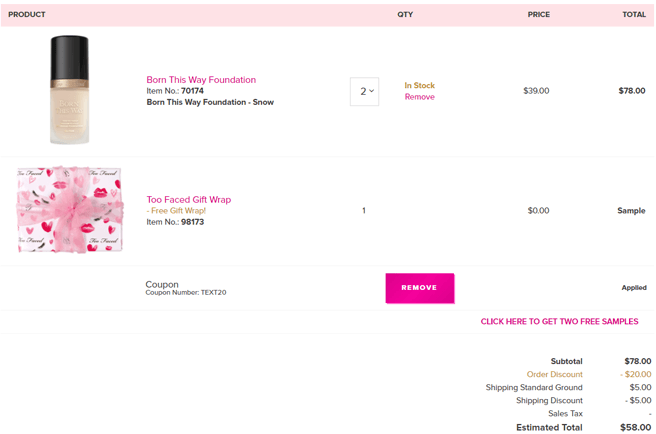Click item number 98173
Image resolution: width=656 pixels, height=434 pixels.
click(192, 222)
